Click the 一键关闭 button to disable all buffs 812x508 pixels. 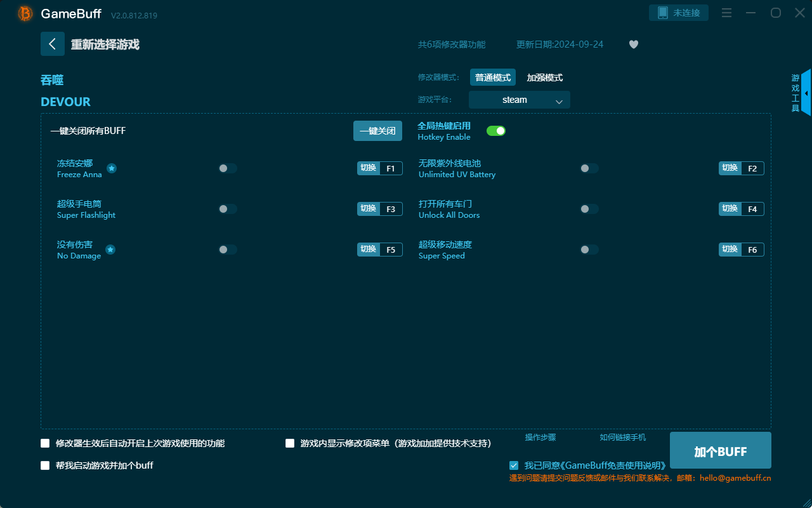[x=377, y=130]
